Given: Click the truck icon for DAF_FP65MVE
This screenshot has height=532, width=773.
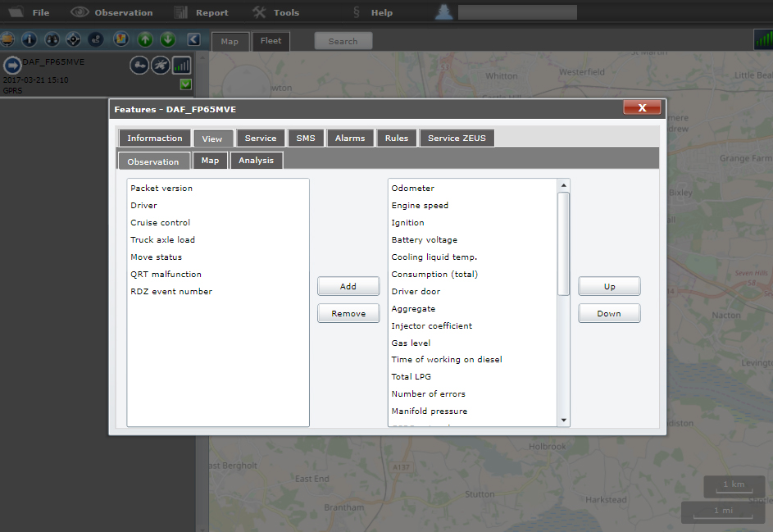Looking at the screenshot, I should coord(139,65).
